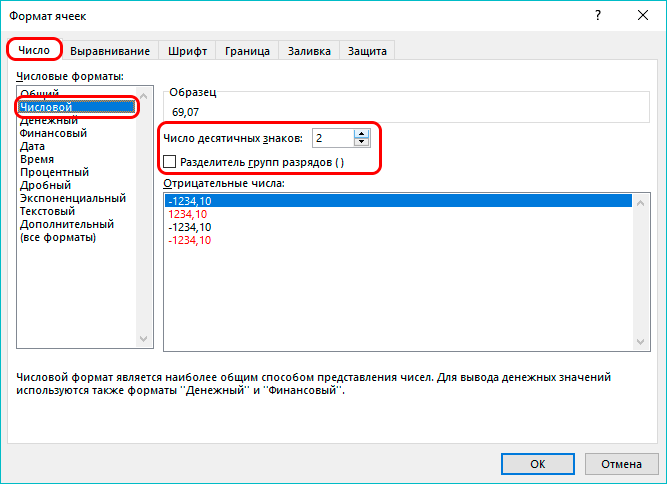Select red 1234,10 without minus
The image size is (667, 484).
coord(398,214)
